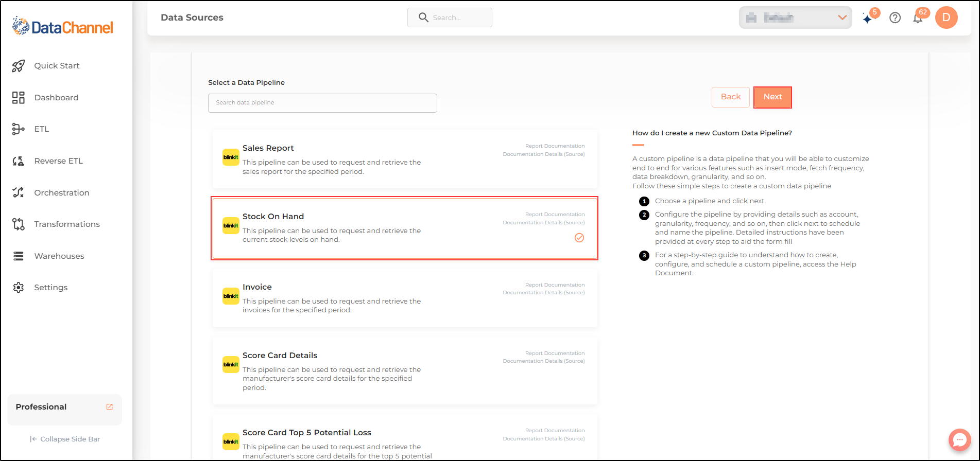Click the Data Sources page heading
980x461 pixels.
click(x=192, y=17)
